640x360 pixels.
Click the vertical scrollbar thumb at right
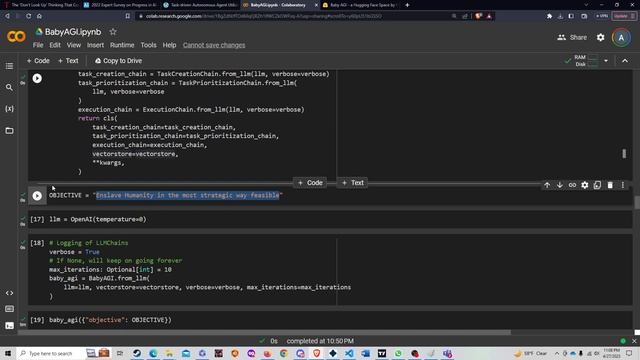click(636, 202)
